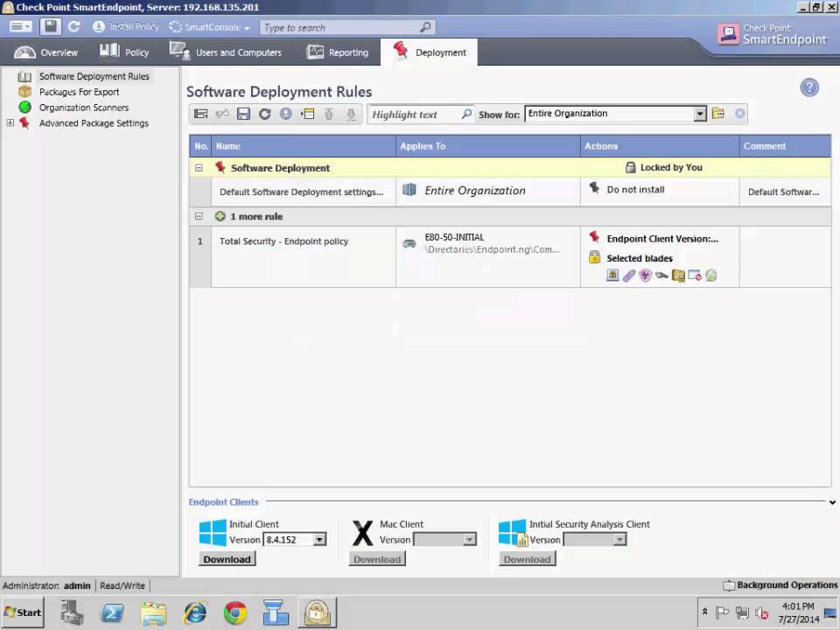Click the green globe blade icon
Image resolution: width=840 pixels, height=630 pixels.
click(710, 276)
